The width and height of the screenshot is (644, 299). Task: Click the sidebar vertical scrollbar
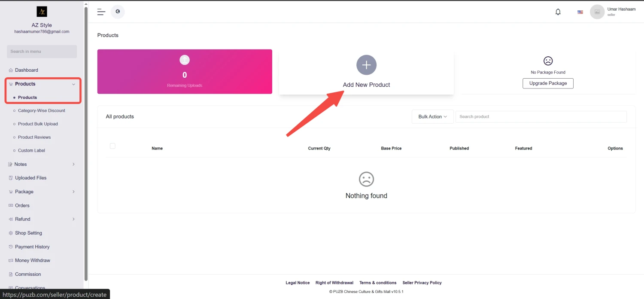pos(86,142)
